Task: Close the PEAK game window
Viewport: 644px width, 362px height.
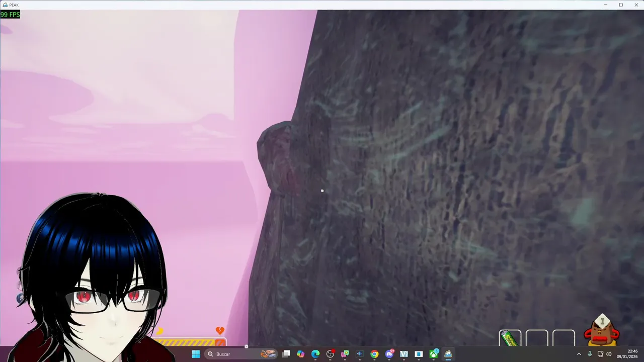Action: pyautogui.click(x=636, y=5)
